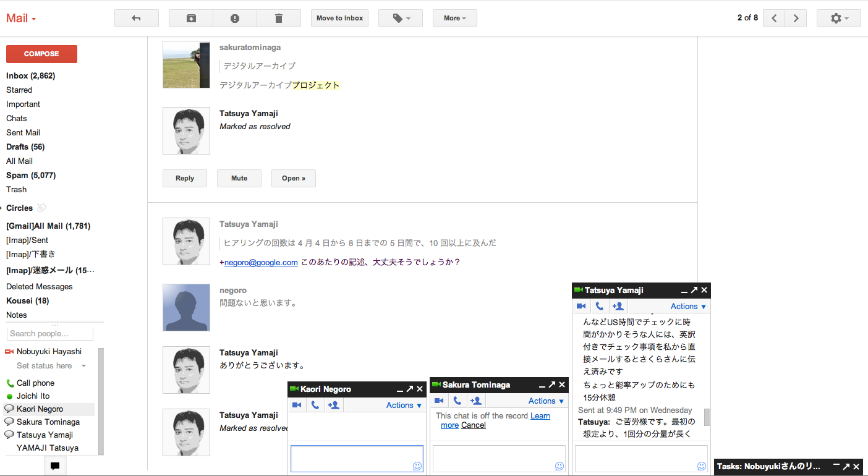This screenshot has height=476, width=868.
Task: Mute the comment thread
Action: [239, 178]
